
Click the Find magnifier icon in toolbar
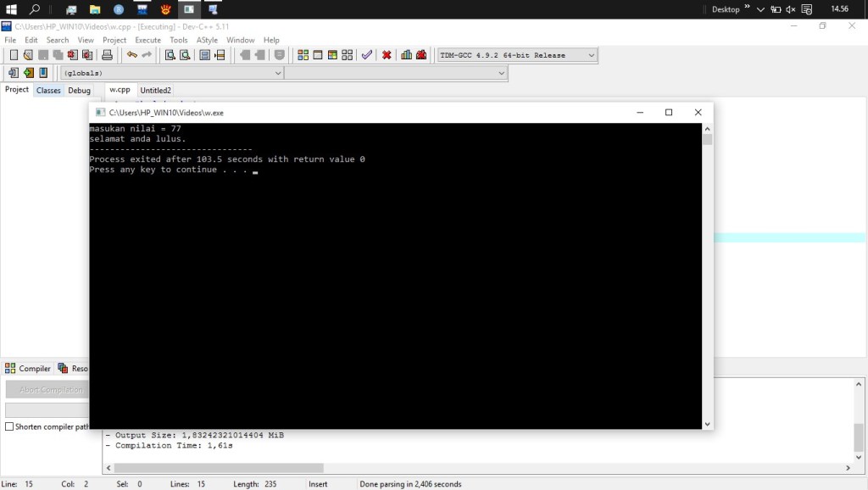click(170, 55)
